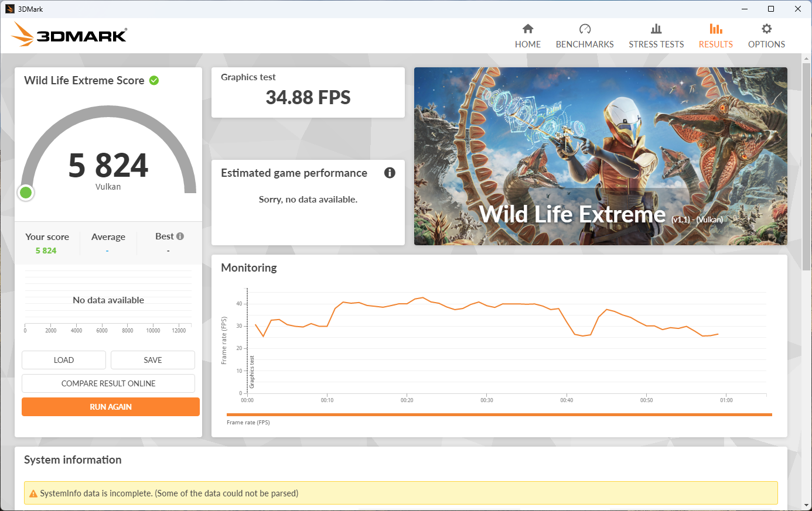Click the orange RUN AGAIN button
This screenshot has height=511, width=812.
click(111, 407)
